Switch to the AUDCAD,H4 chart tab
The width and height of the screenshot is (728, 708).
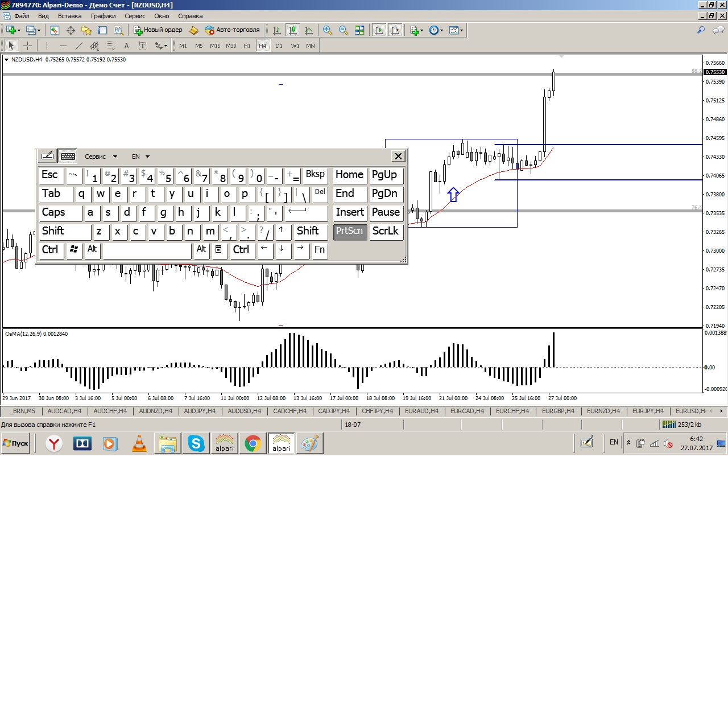(64, 411)
